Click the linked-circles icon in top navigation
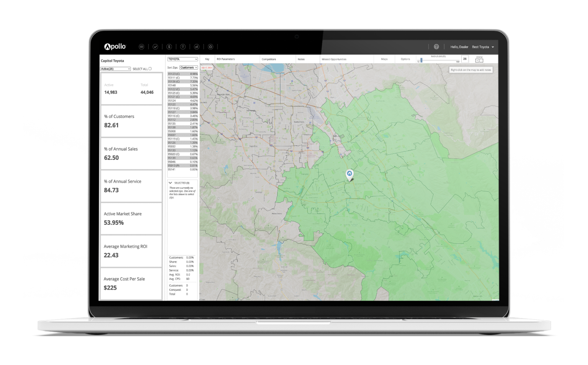 [x=141, y=47]
